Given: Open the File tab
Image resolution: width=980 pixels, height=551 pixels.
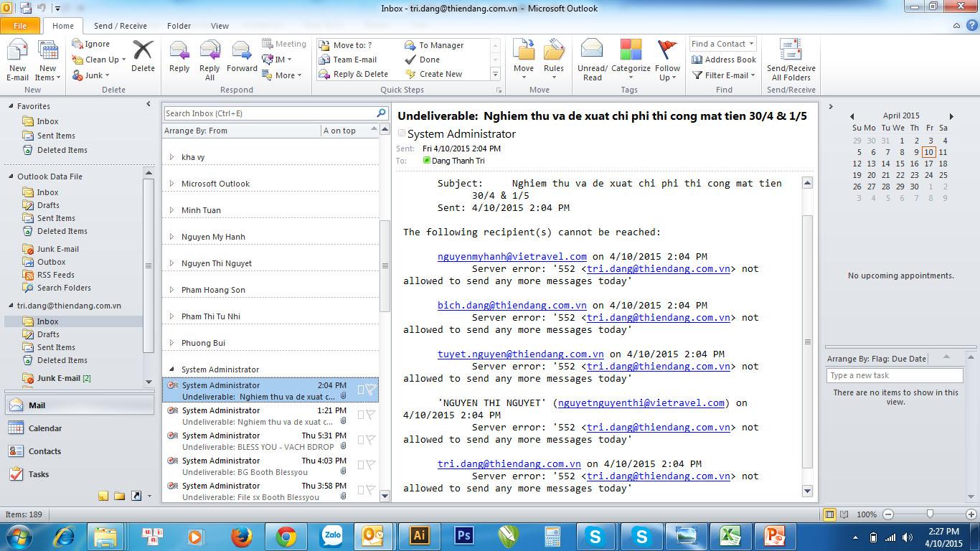Looking at the screenshot, I should point(20,26).
